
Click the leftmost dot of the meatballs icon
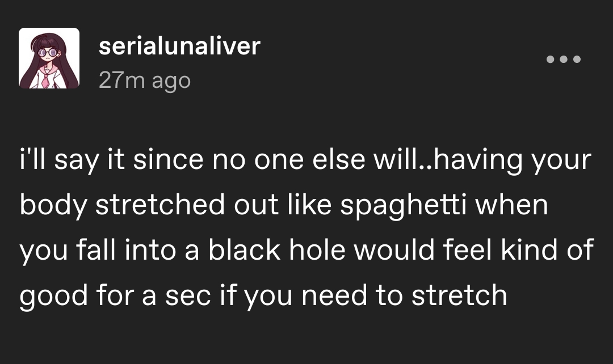point(551,60)
